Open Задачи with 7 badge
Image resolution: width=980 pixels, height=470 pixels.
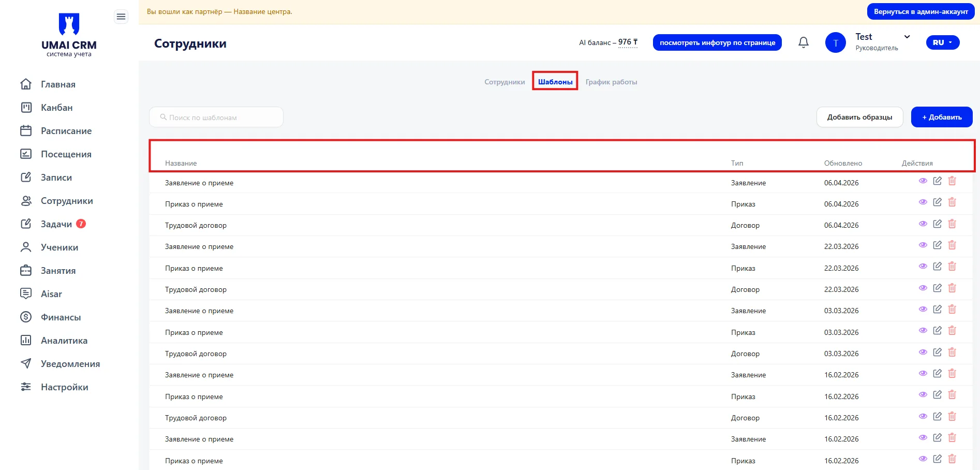[x=53, y=224]
